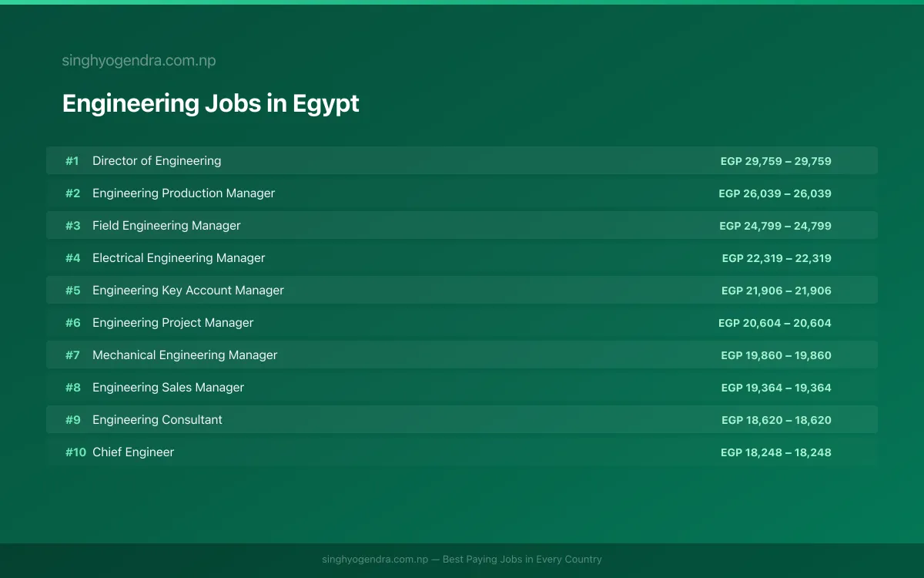The image size is (924, 578).
Task: Click salary 'EGP 20,604 – 20,604'
Action: (x=775, y=323)
